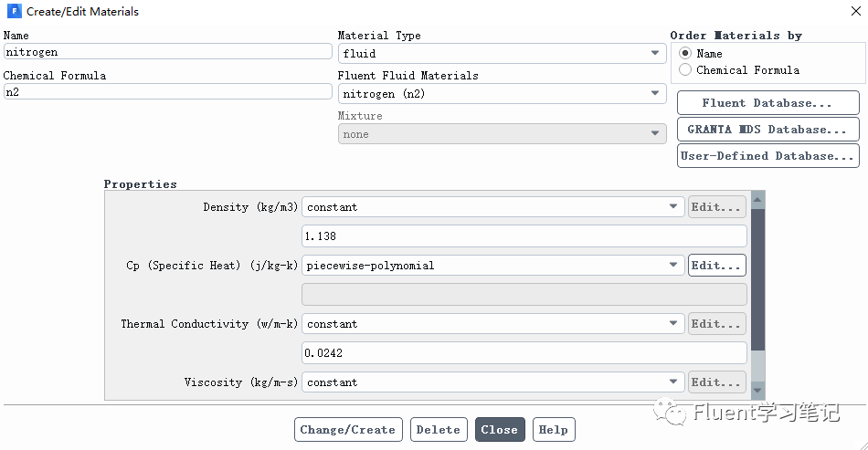Select the Name radio button
The image size is (868, 450).
point(685,54)
